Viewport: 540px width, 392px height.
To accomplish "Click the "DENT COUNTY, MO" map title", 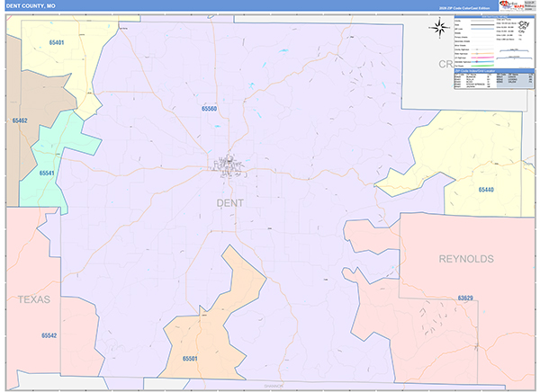I will [31, 6].
